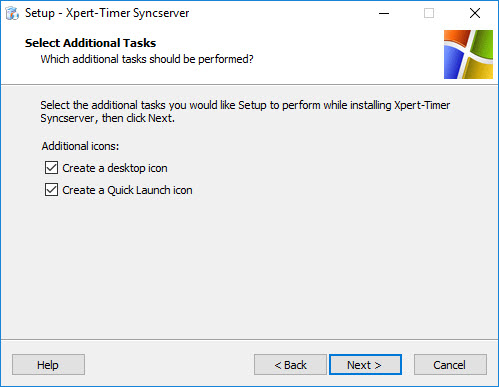
Task: Go back with the < Back button
Action: (x=290, y=365)
